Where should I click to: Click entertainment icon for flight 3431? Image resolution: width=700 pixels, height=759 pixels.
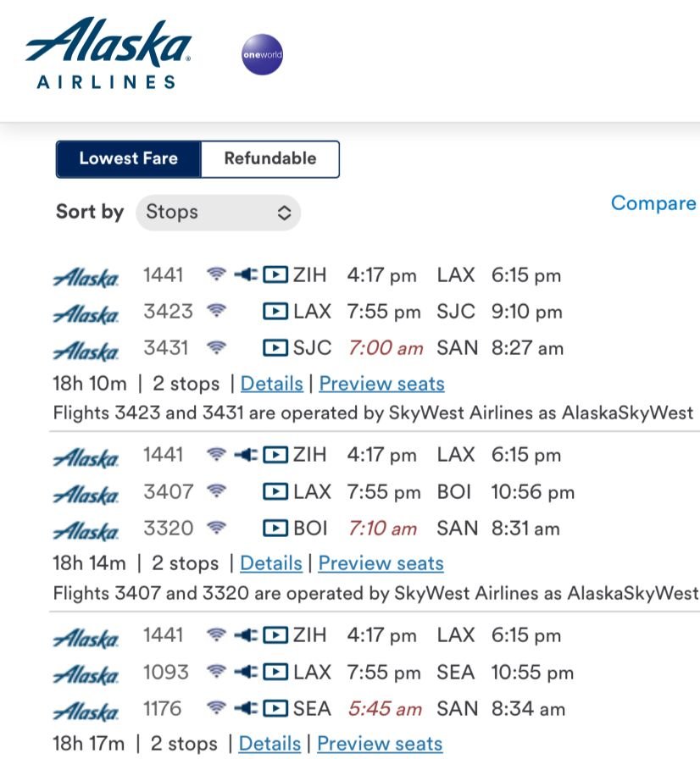coord(275,347)
